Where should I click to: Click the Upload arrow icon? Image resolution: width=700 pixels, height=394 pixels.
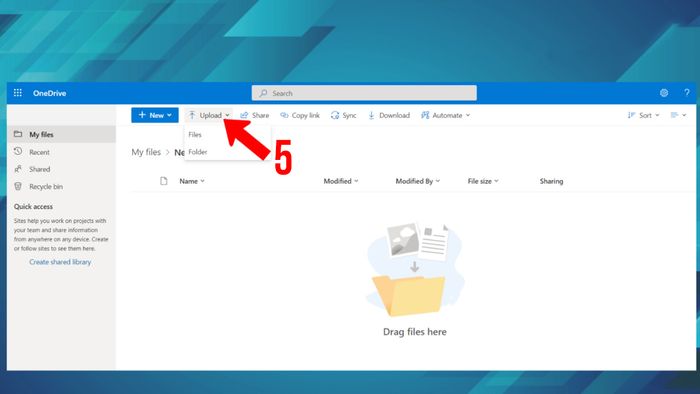point(192,115)
